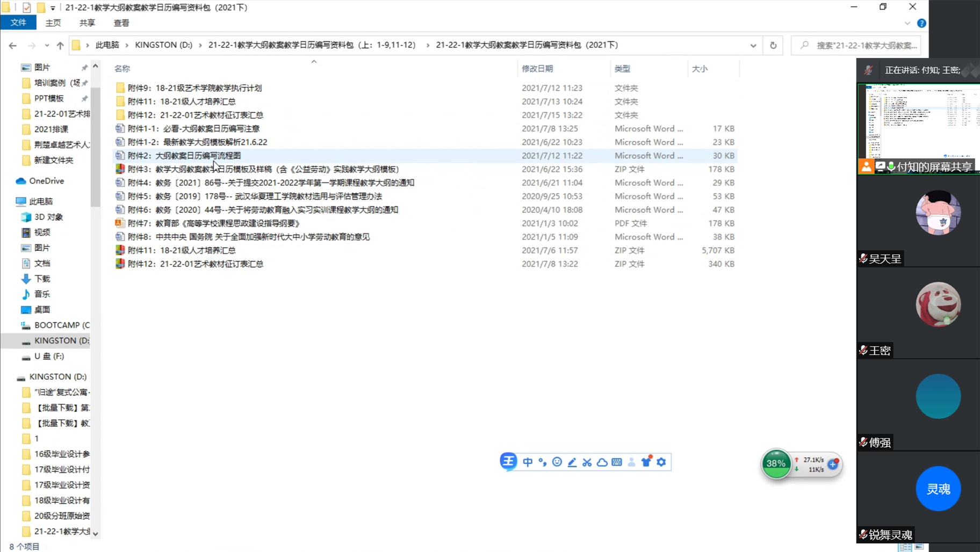Click the cloud icon in IME toolbar
The width and height of the screenshot is (980, 552).
point(602,462)
